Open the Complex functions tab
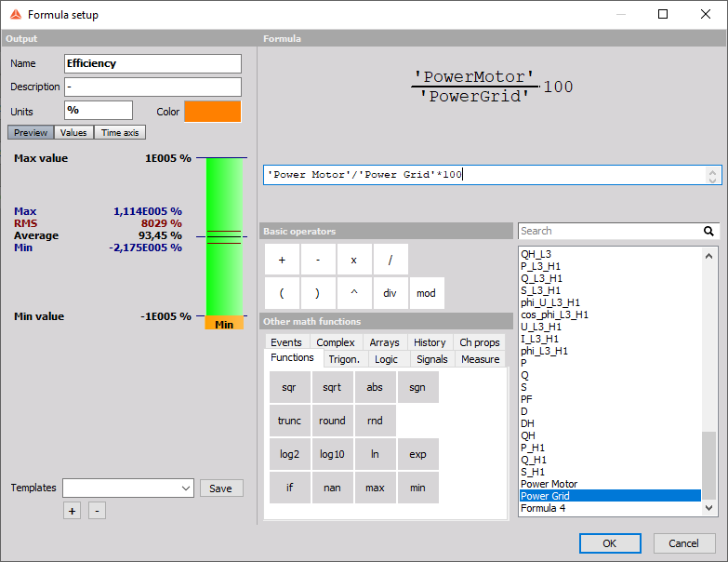728x562 pixels. (x=336, y=342)
